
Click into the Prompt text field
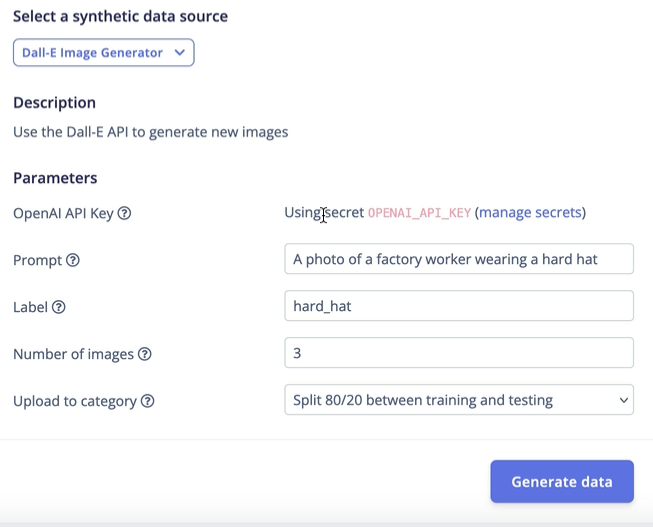tap(458, 259)
